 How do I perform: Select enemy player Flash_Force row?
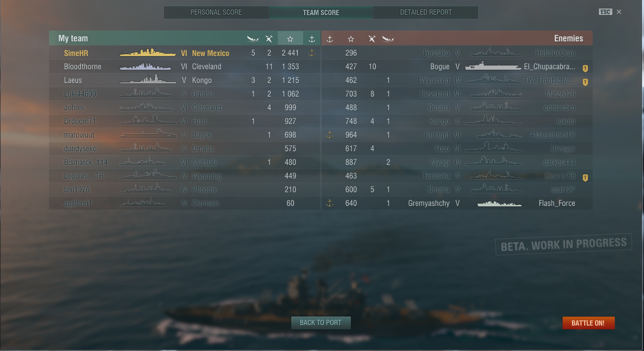457,203
